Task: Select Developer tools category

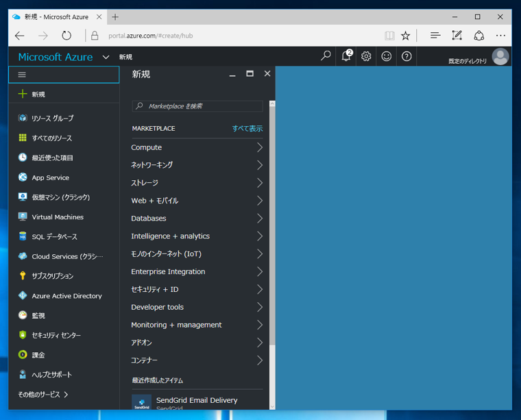Action: [197, 307]
